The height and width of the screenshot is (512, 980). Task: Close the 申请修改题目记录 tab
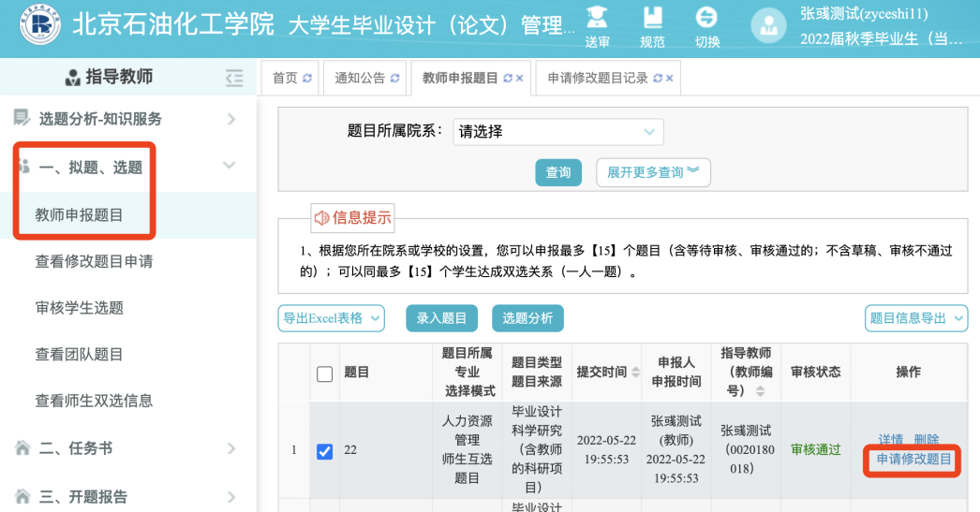tap(669, 79)
